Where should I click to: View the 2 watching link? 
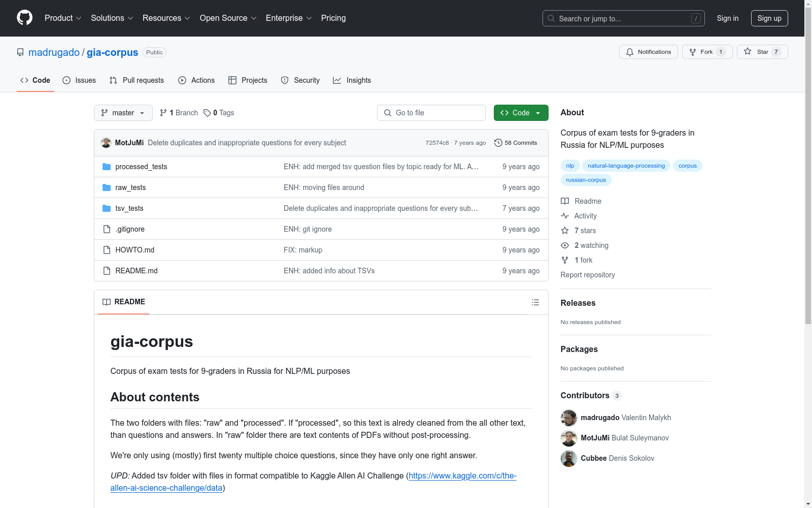pos(585,245)
